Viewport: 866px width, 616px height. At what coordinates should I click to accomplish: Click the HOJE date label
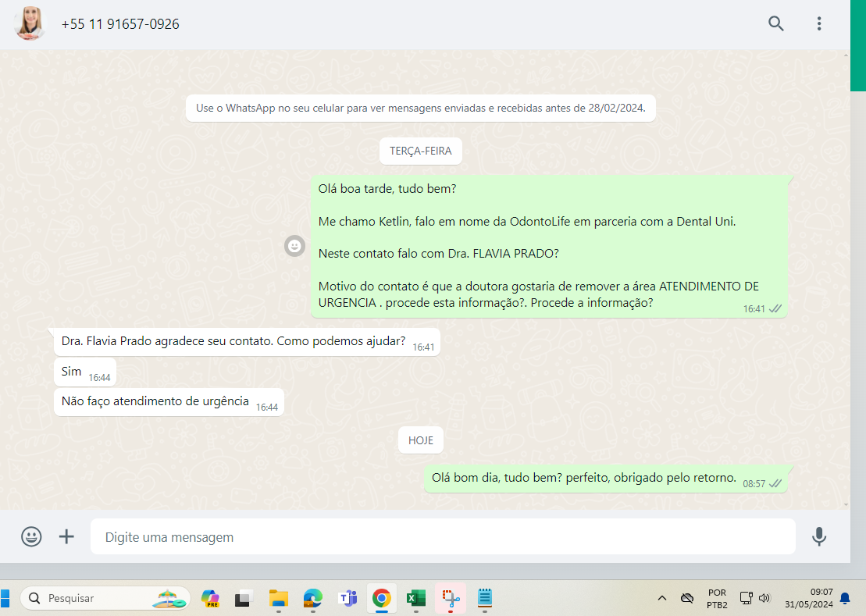click(421, 440)
